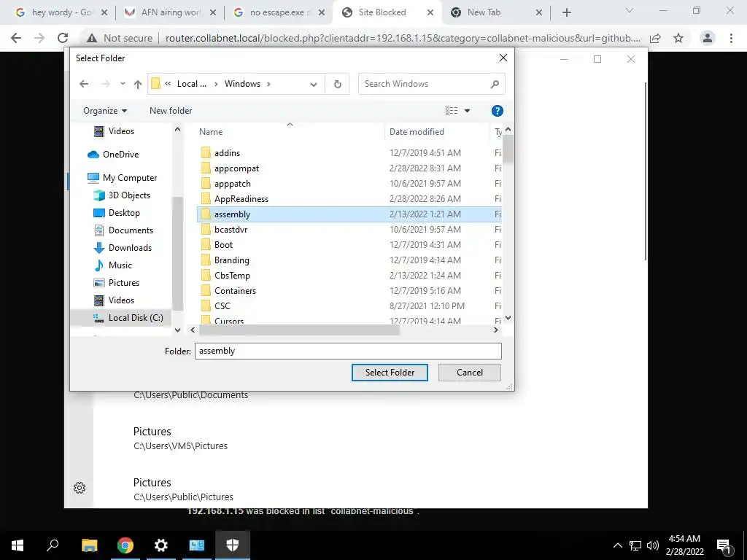The height and width of the screenshot is (560, 747).
Task: Cancel the Select Folder dialog
Action: 470,373
